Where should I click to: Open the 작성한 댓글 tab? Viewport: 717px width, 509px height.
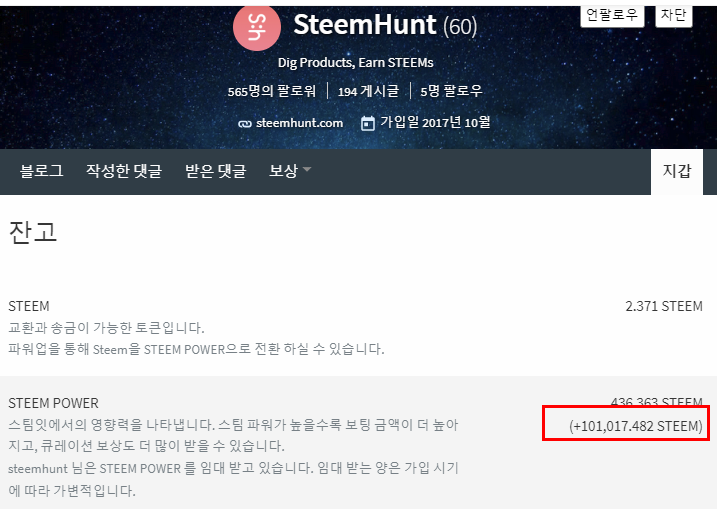coord(124,171)
